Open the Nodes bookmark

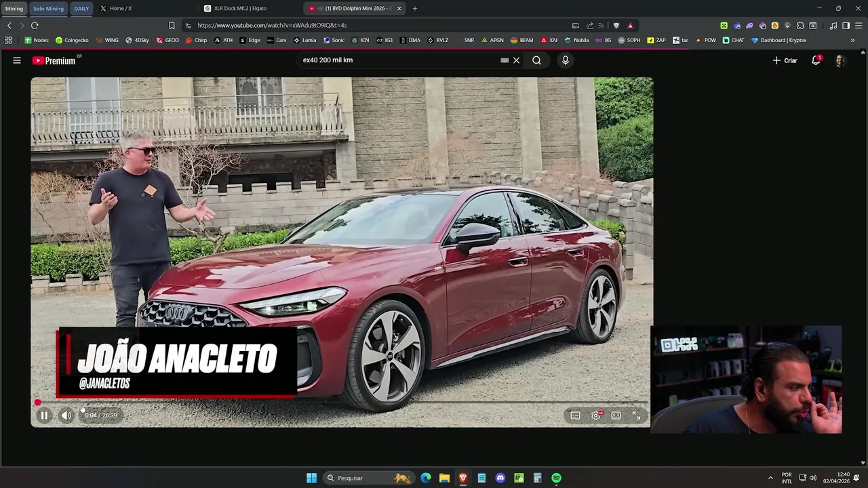point(37,40)
